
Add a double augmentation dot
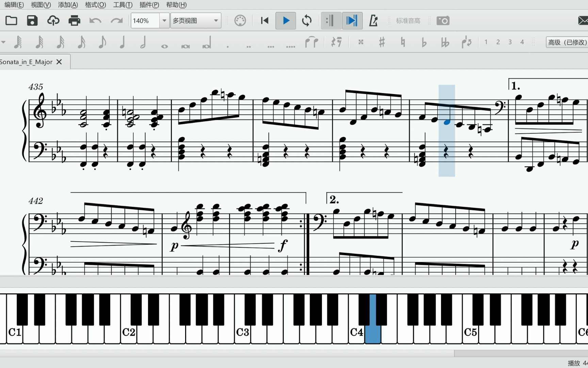pyautogui.click(x=249, y=46)
